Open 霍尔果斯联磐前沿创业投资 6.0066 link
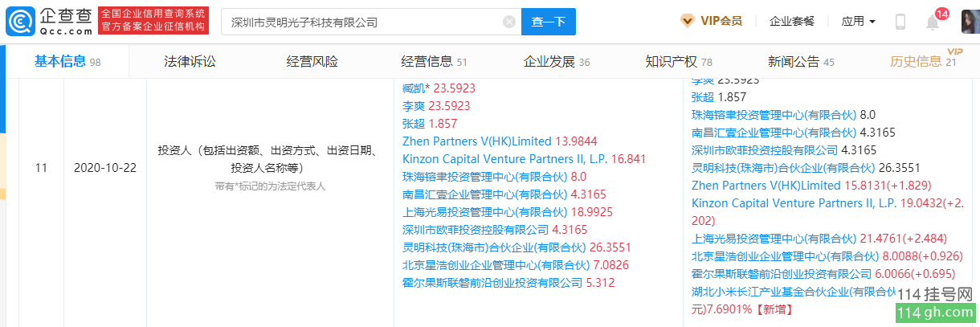The width and height of the screenshot is (980, 327). tap(781, 273)
